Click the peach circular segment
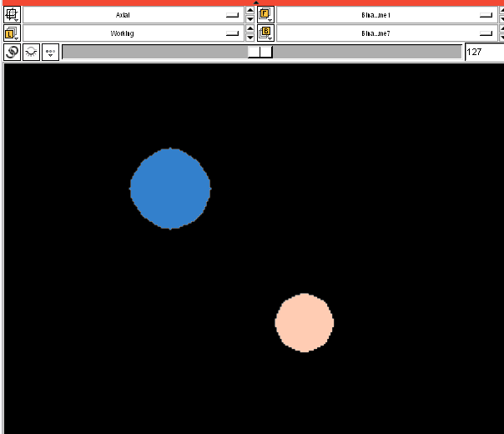504x434 pixels. point(305,323)
